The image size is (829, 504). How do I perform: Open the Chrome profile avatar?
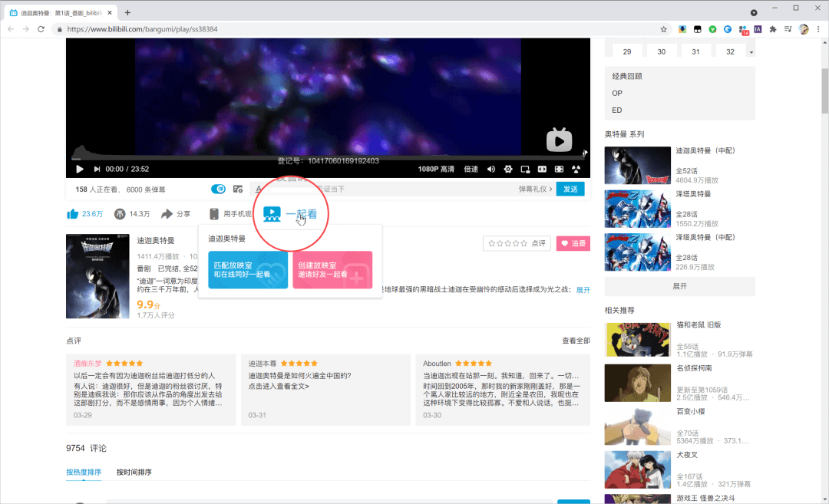pyautogui.click(x=804, y=29)
